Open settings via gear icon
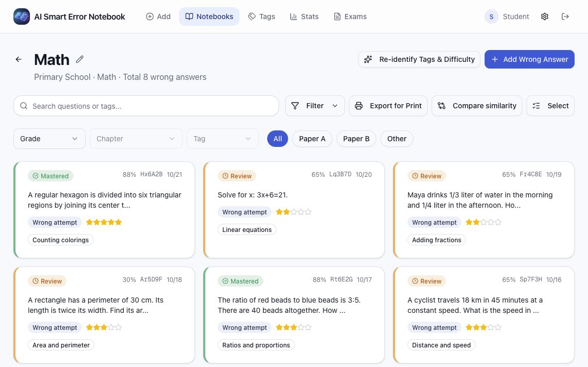This screenshot has height=367, width=588. 545,16
